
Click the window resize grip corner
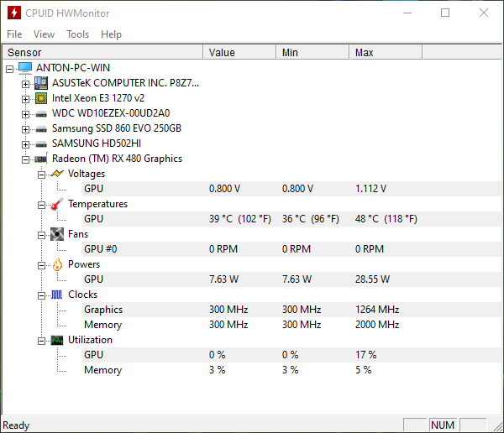click(498, 427)
